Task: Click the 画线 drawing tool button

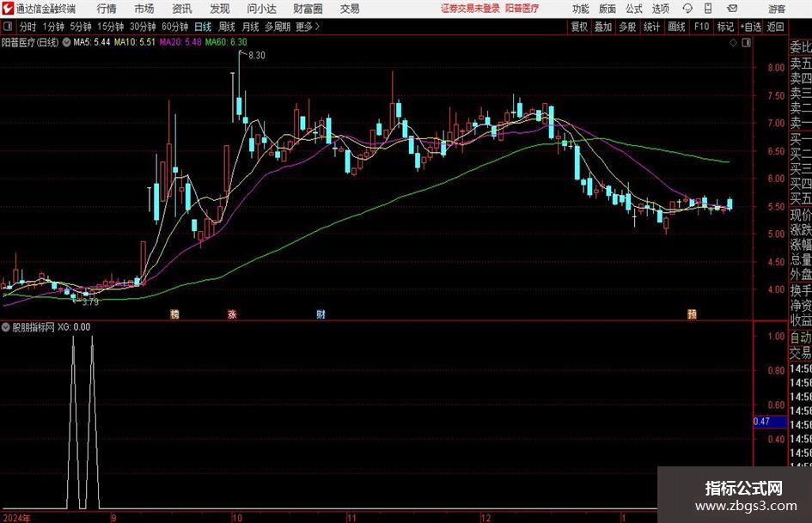Action: pos(676,27)
